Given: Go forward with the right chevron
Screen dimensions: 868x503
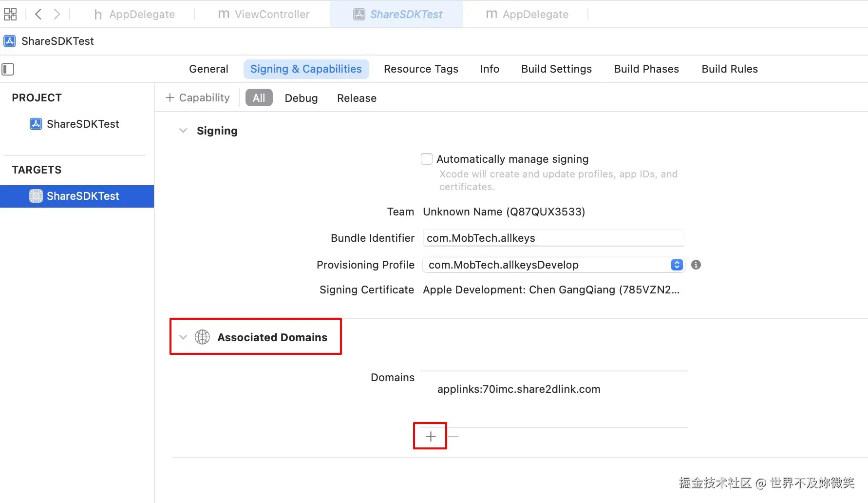Looking at the screenshot, I should coord(57,14).
